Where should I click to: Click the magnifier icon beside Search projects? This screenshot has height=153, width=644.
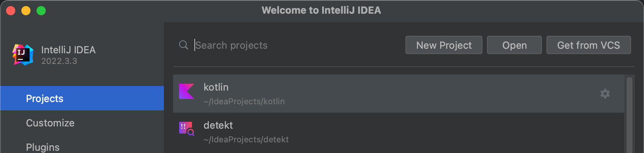tap(183, 45)
